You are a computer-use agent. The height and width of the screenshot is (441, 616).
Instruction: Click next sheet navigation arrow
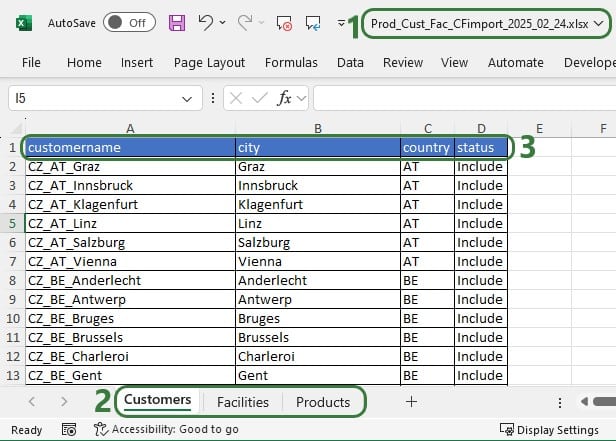(x=64, y=401)
